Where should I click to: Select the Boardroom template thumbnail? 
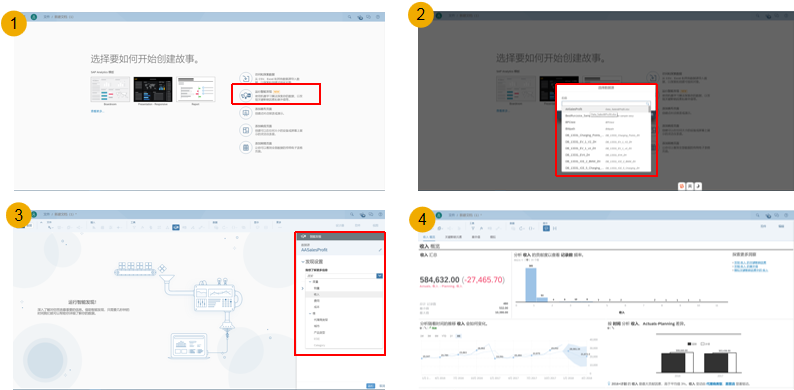coord(110,89)
